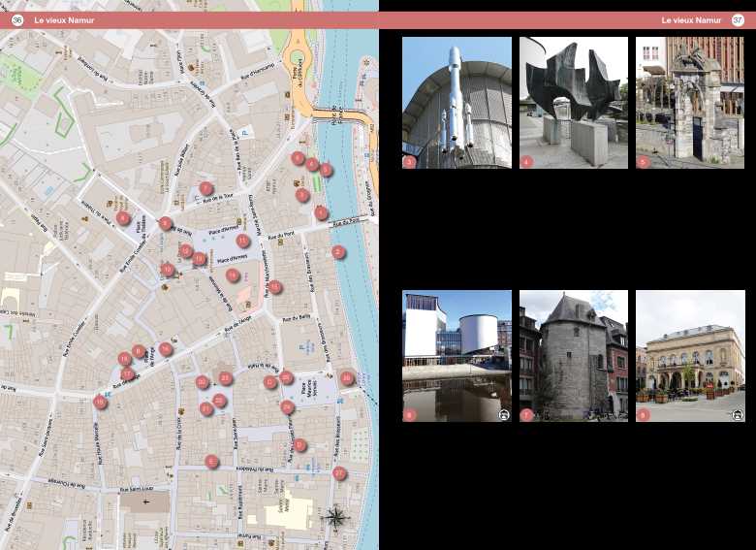Viewport: 756px width, 550px height.
Task: Click the riverside marker right of Place Maurice Servais
Action: (347, 378)
